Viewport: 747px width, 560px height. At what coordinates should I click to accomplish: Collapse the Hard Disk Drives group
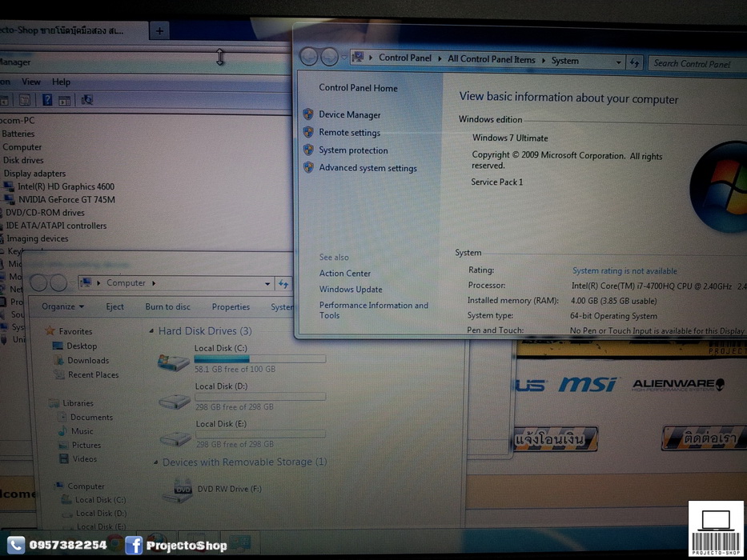tap(151, 330)
